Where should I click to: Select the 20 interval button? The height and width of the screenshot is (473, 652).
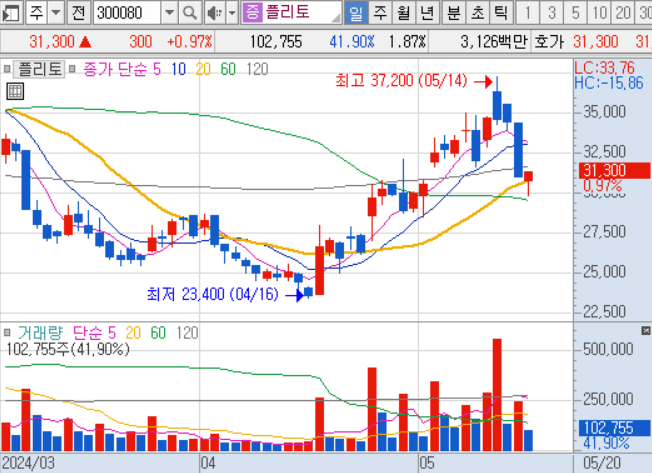623,13
